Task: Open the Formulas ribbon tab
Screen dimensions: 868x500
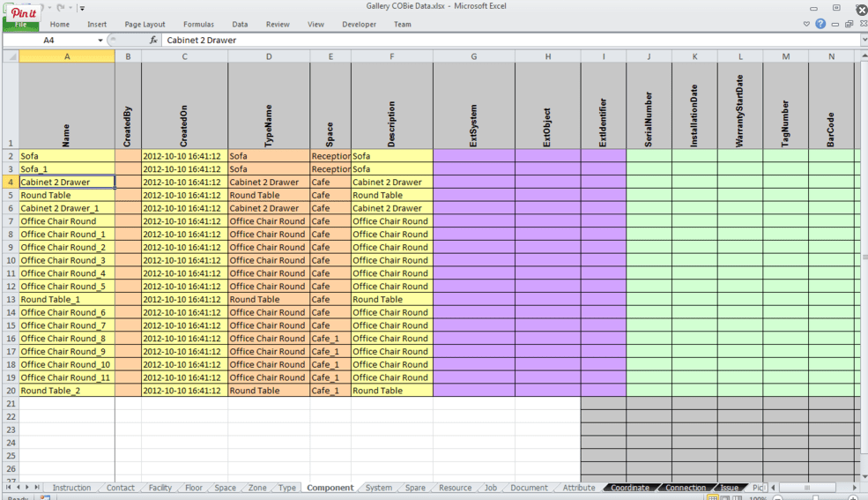Action: tap(198, 25)
